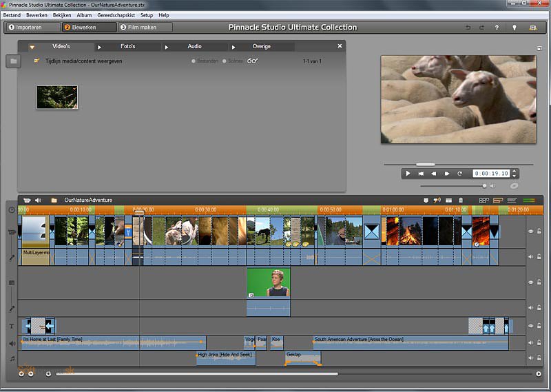Click the music note track icon
This screenshot has width=551, height=392.
[x=12, y=358]
